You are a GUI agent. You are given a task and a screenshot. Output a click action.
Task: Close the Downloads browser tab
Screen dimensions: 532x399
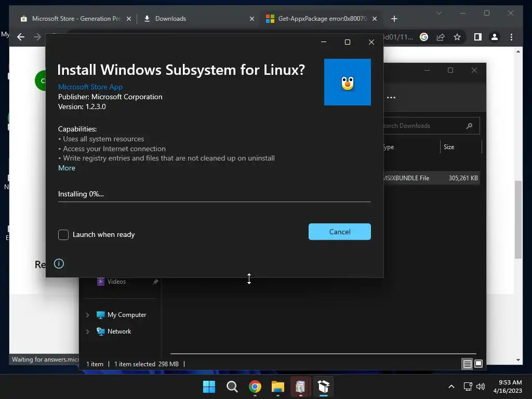tap(252, 19)
